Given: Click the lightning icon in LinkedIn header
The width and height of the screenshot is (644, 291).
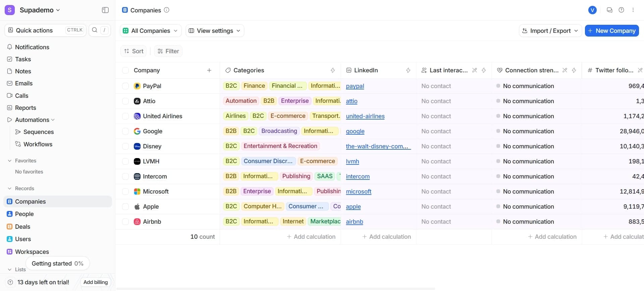Looking at the screenshot, I should click(x=408, y=70).
